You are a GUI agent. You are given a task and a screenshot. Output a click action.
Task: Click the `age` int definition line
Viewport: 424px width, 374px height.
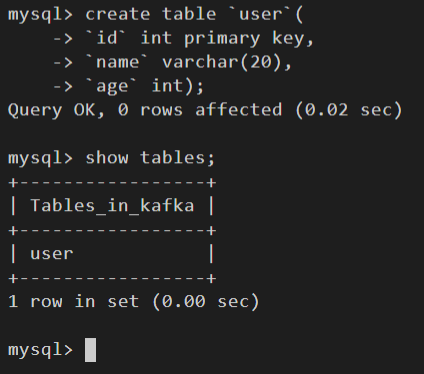click(144, 86)
